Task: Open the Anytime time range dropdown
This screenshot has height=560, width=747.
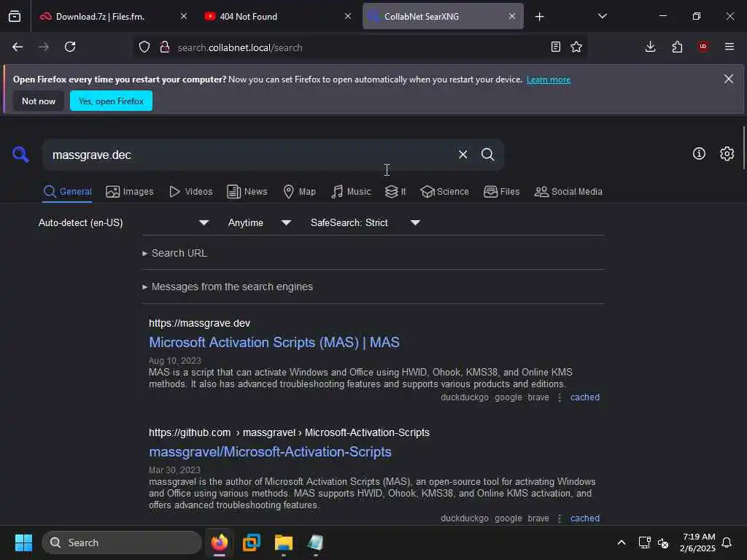Action: (x=259, y=223)
